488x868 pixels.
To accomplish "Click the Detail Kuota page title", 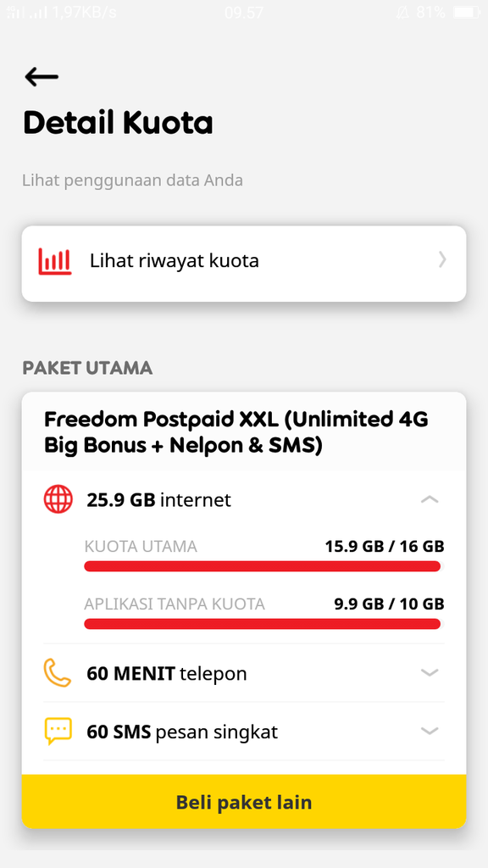I will tap(118, 123).
